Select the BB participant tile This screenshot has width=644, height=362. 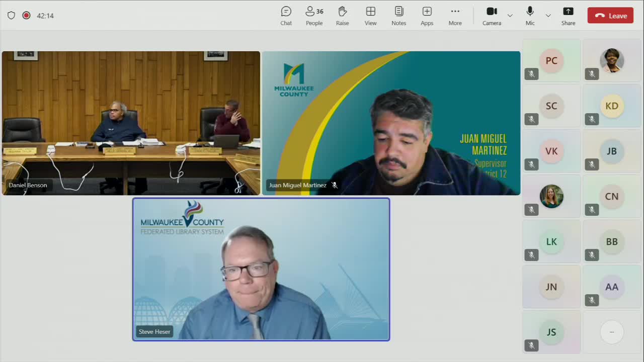coord(612,241)
